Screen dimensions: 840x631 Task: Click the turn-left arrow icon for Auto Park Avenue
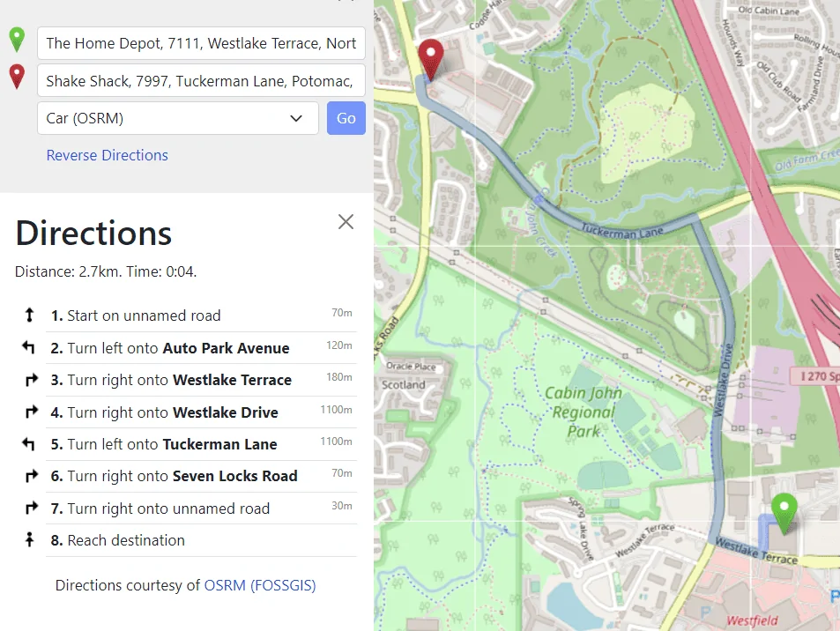(28, 347)
